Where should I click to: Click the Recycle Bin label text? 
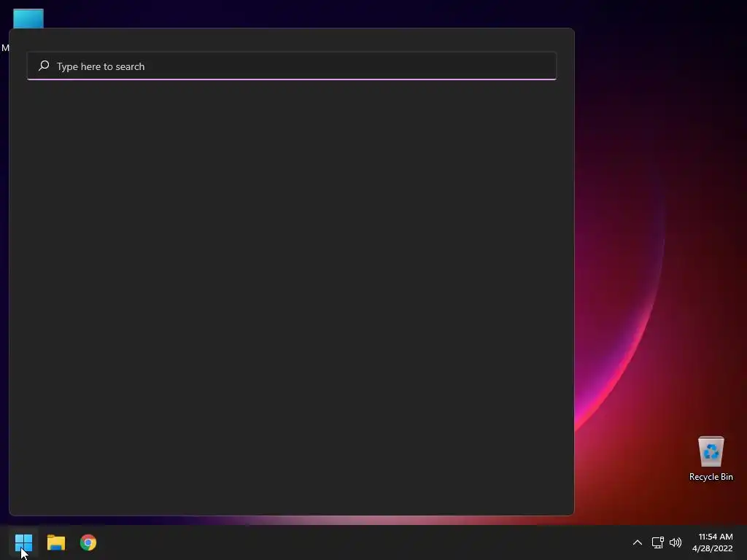711,477
